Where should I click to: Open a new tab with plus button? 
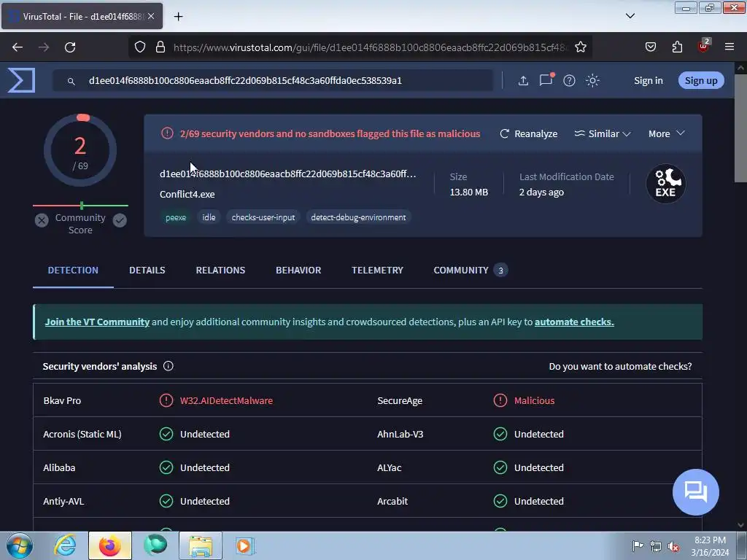tap(178, 17)
